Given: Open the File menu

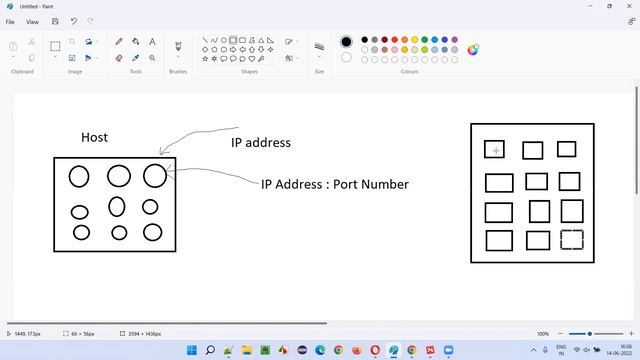Looking at the screenshot, I should tap(10, 22).
